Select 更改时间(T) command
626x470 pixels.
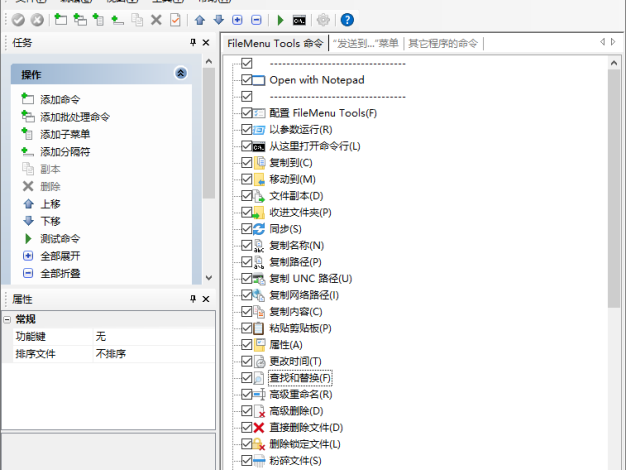(x=295, y=361)
